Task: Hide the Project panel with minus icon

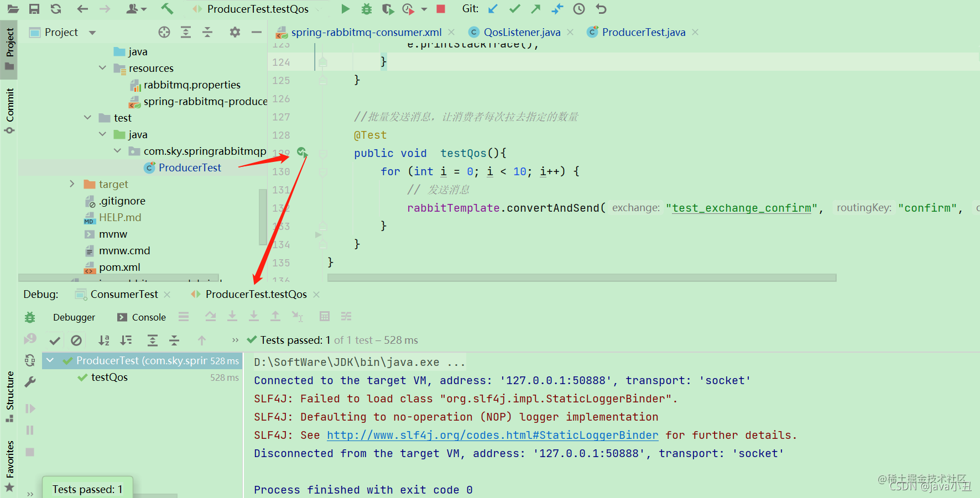Action: pyautogui.click(x=257, y=32)
